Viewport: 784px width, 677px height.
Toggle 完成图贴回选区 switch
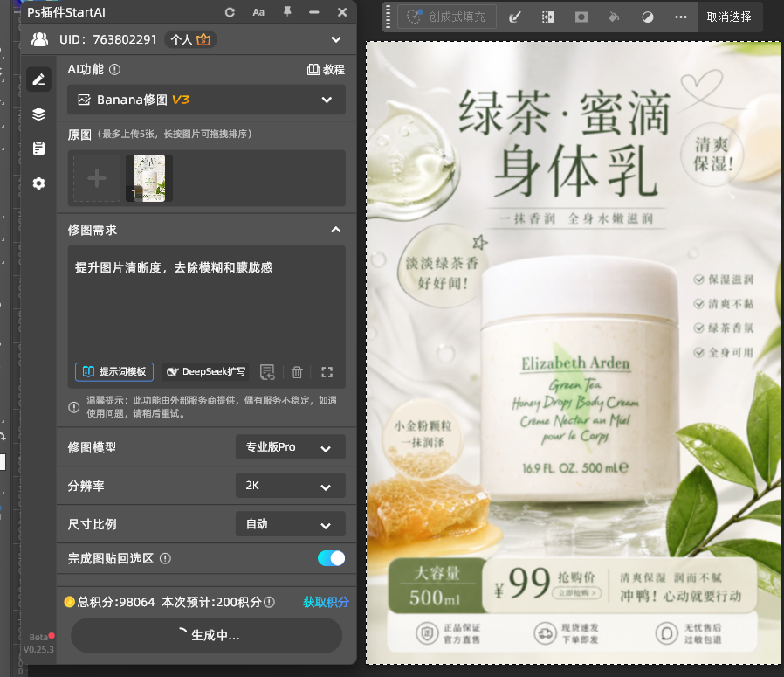coord(331,558)
